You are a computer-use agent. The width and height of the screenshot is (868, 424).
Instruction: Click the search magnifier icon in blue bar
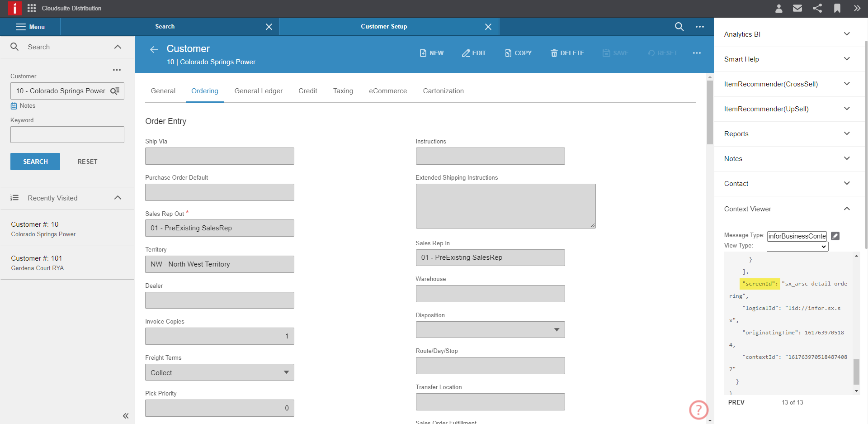679,27
